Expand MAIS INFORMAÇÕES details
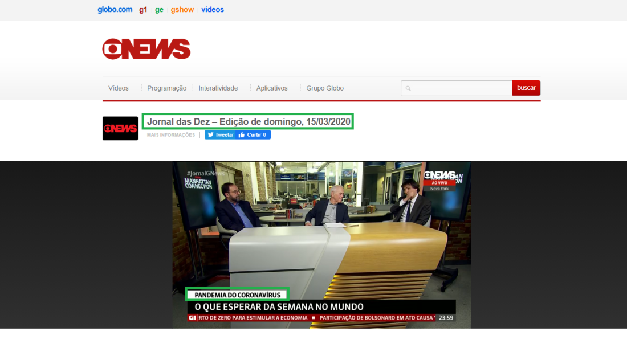The image size is (627, 364). click(171, 135)
